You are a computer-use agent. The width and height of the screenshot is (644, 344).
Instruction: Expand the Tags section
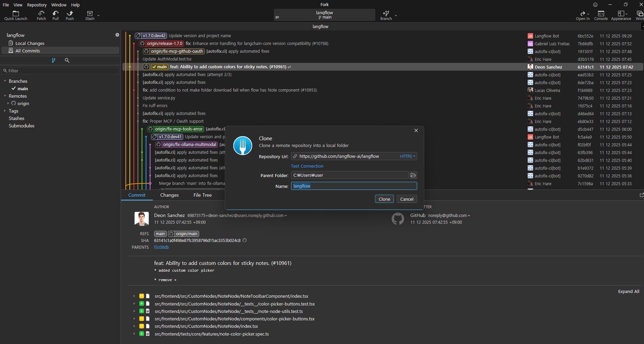[5, 111]
